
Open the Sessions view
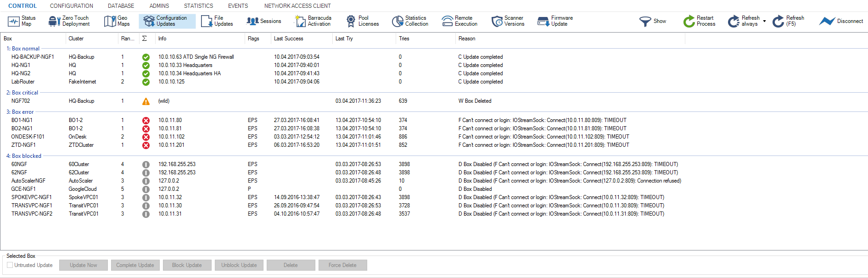click(x=264, y=21)
